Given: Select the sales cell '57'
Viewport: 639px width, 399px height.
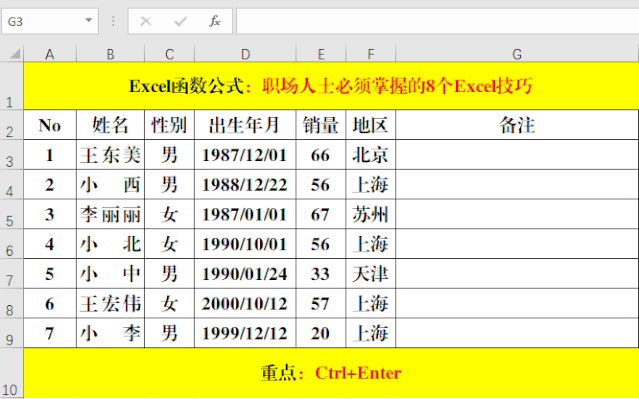Looking at the screenshot, I should (x=321, y=304).
